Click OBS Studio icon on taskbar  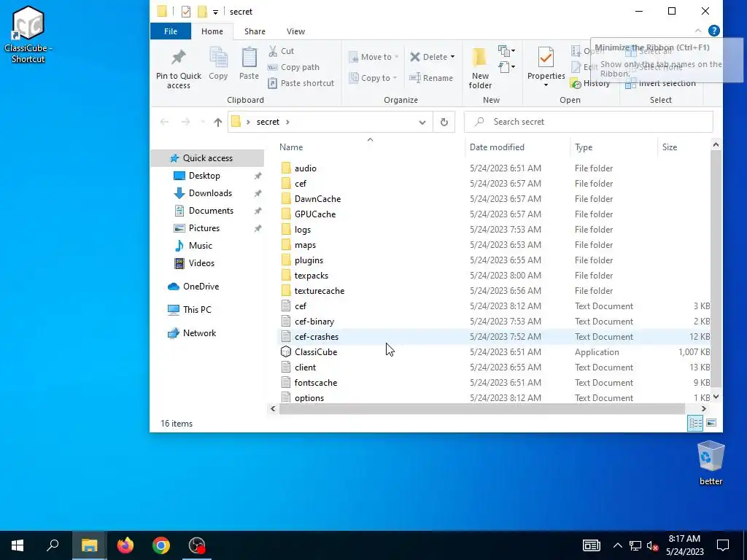(197, 545)
